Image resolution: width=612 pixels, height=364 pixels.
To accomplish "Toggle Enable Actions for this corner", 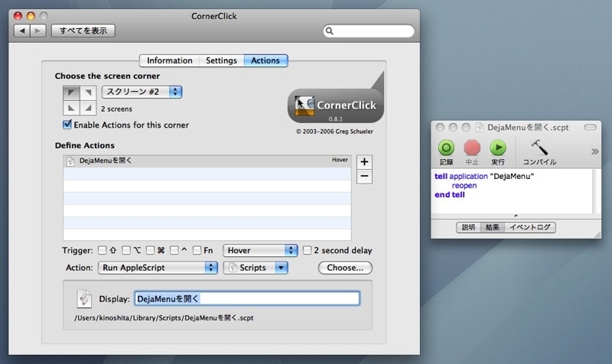I will [x=67, y=125].
